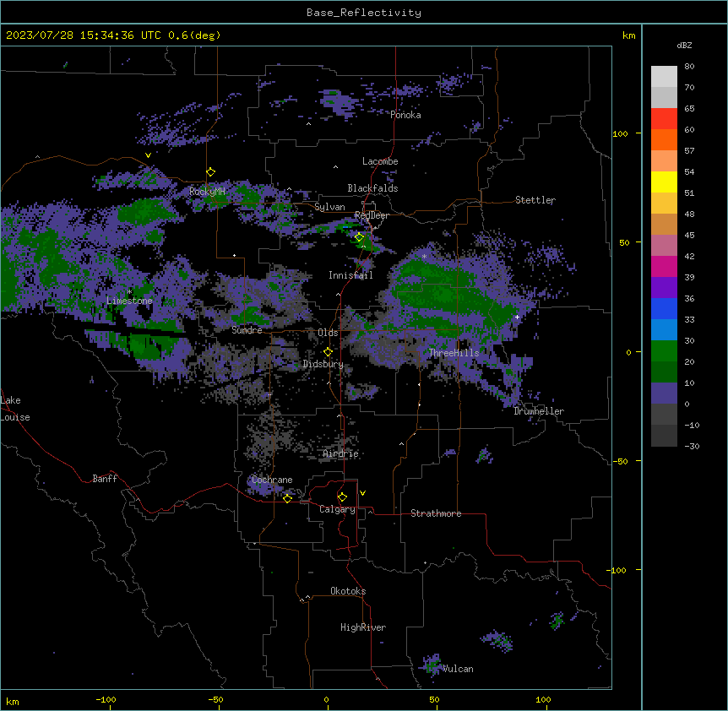Select the Airdrie city label
The image size is (728, 711).
(340, 453)
